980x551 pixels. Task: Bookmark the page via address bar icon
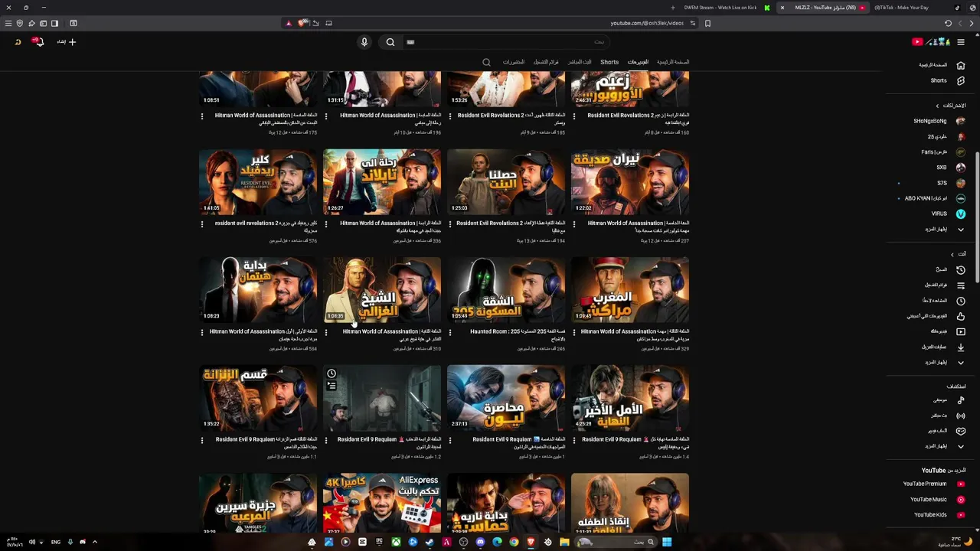coord(707,23)
